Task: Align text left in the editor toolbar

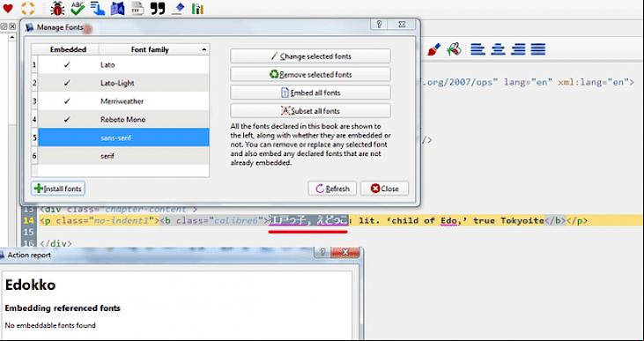Action: [x=477, y=49]
